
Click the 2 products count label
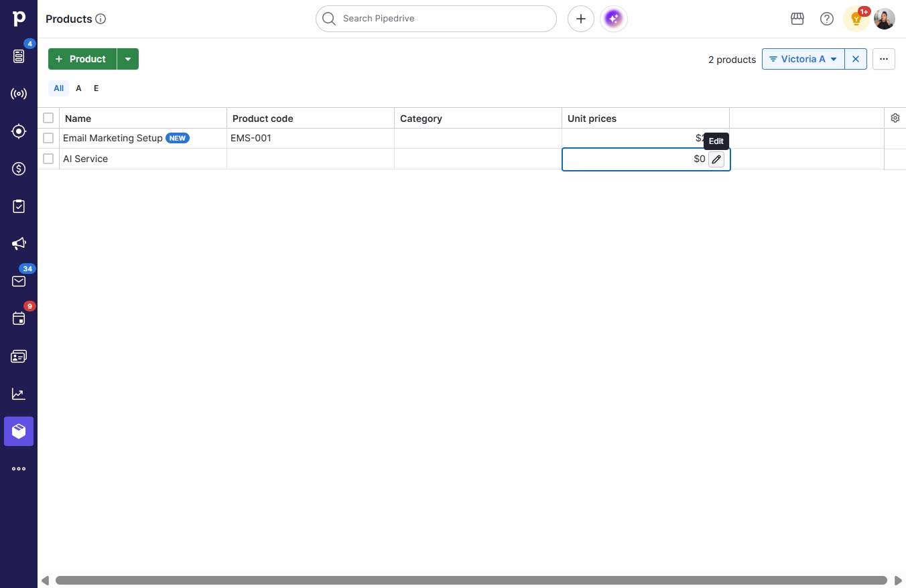tap(732, 60)
